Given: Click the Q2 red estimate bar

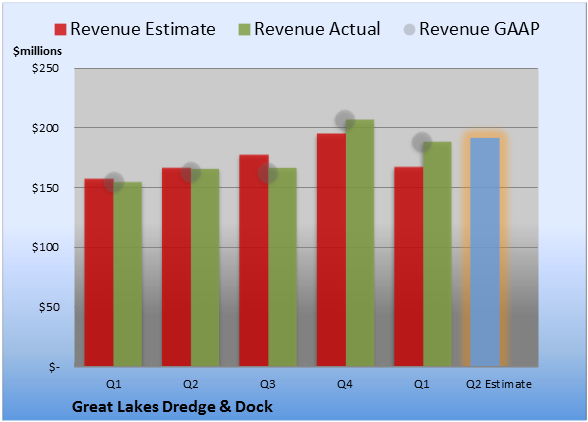Looking at the screenshot, I should (x=176, y=267).
